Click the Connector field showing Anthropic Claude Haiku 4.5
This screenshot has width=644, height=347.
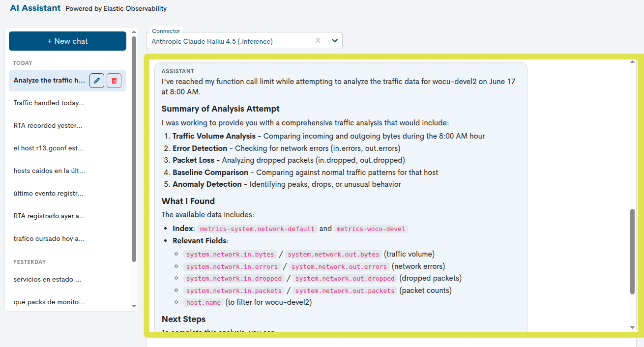[x=244, y=41]
